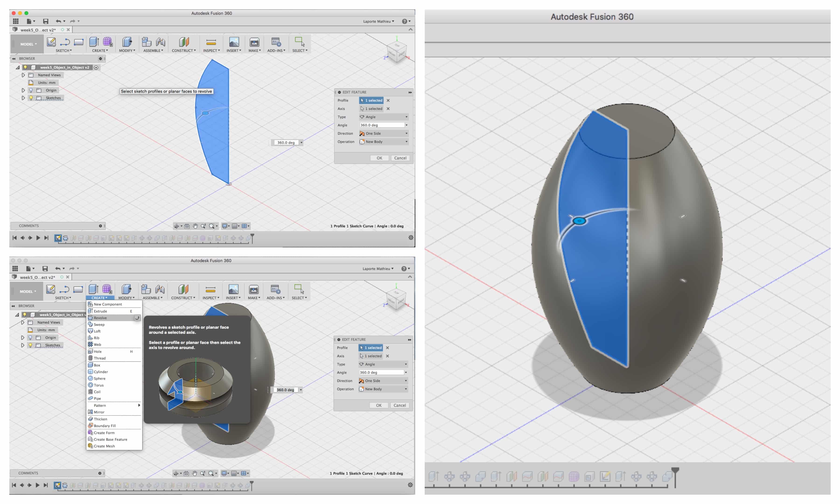Click OK in bottom window Edit Feature dialog

click(378, 405)
